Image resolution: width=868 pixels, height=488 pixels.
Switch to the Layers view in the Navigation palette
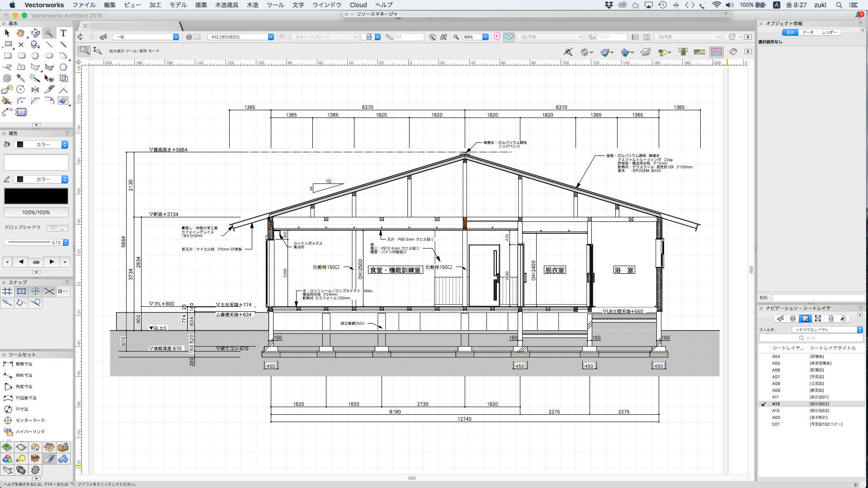[793, 319]
